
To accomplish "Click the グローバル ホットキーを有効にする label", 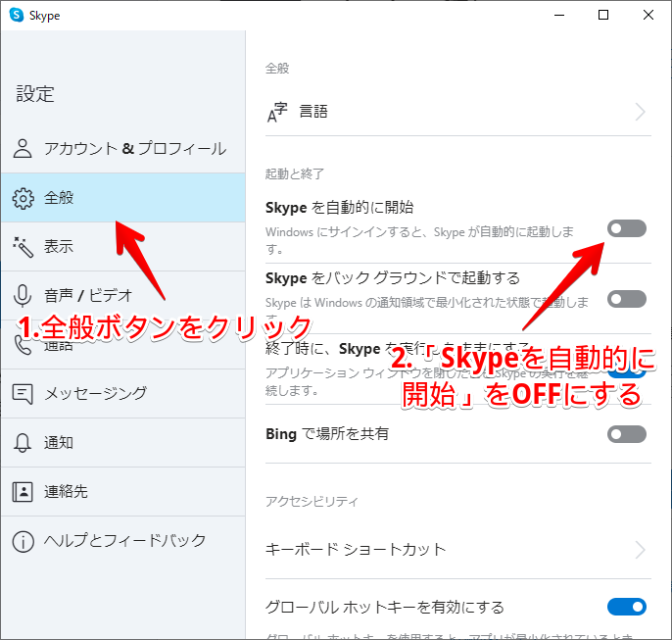I will 385,607.
